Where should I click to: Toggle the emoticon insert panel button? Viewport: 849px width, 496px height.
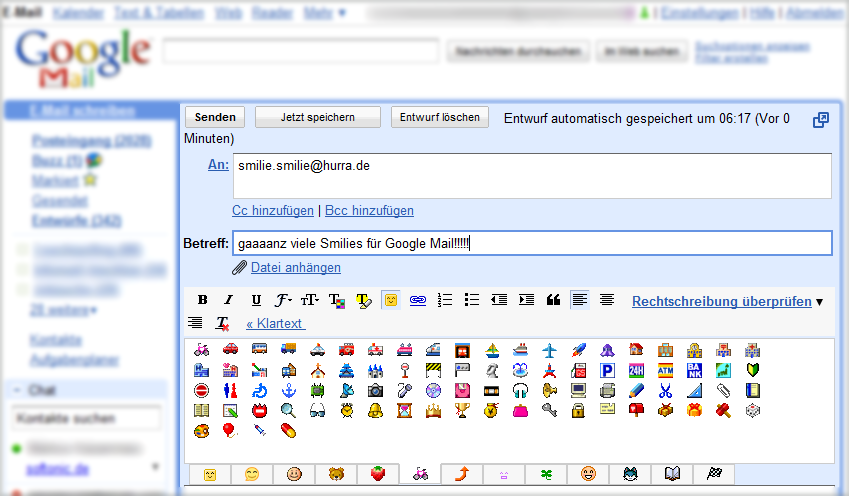tap(391, 300)
